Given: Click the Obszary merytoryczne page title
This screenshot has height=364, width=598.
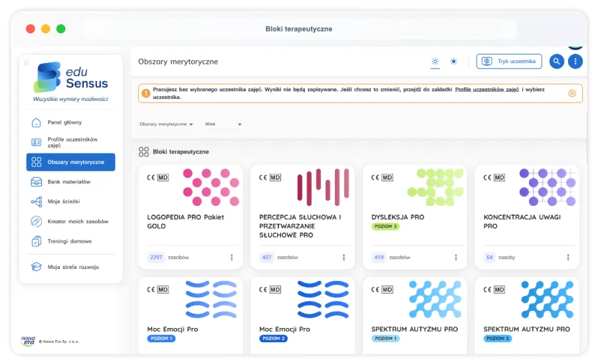Looking at the screenshot, I should tap(178, 62).
